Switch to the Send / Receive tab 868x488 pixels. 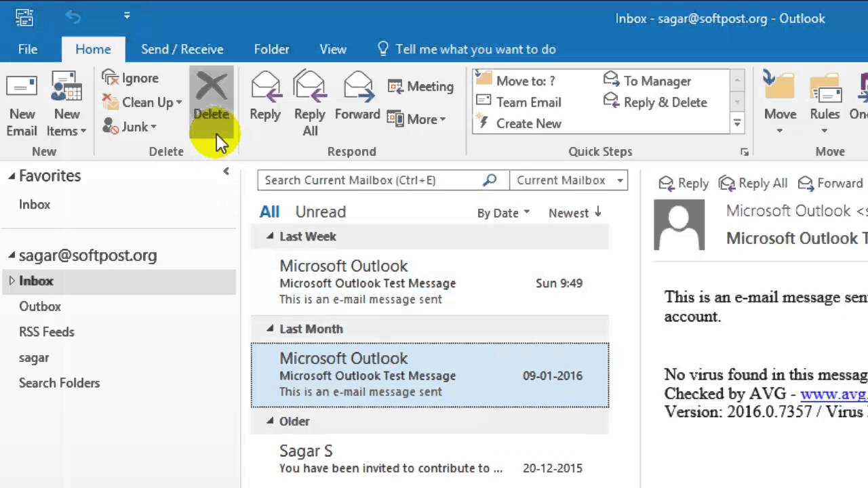click(x=182, y=49)
